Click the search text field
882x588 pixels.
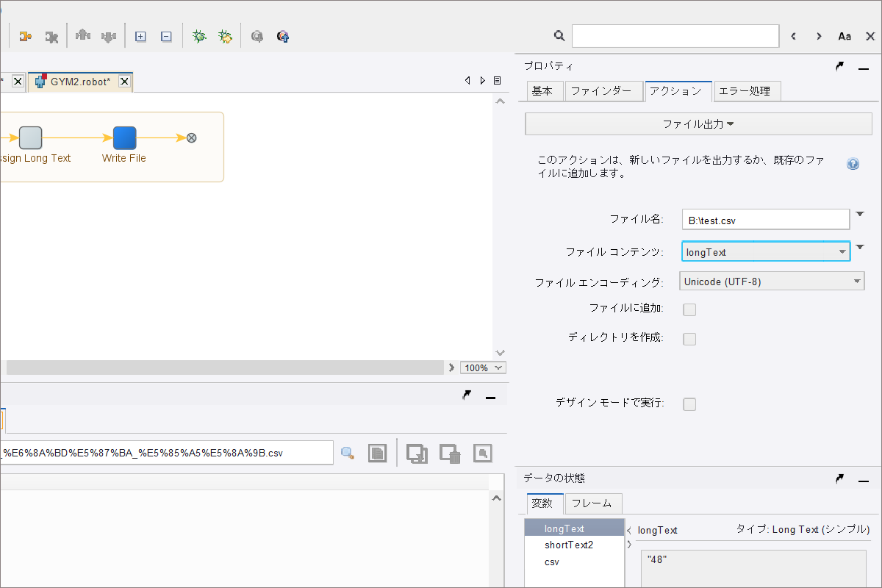point(675,36)
